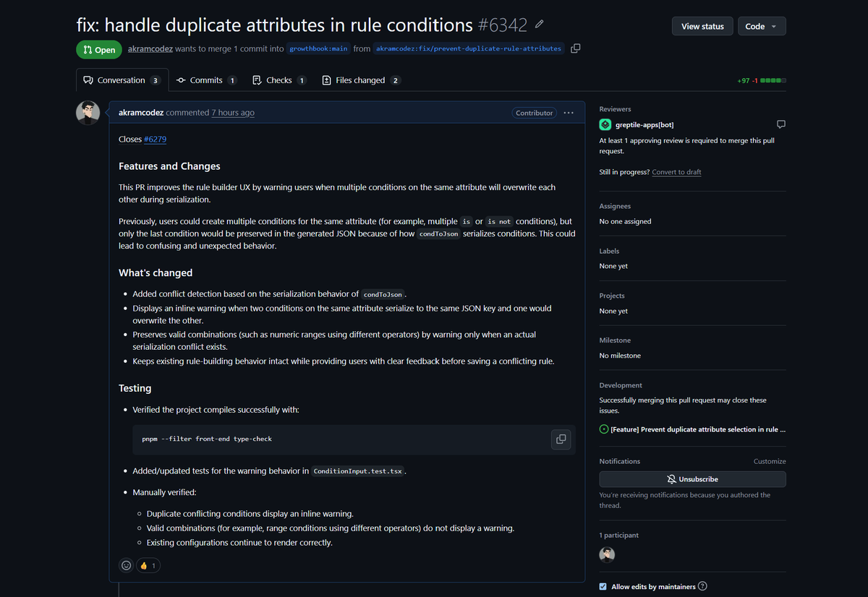868x597 pixels.
Task: Open akramcodez avatar beside the comment
Action: pyautogui.click(x=88, y=113)
